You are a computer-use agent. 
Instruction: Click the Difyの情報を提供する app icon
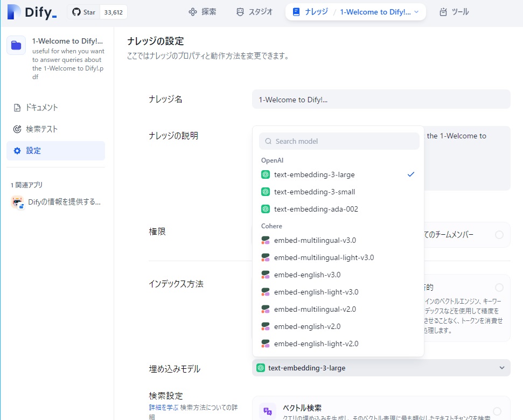click(17, 202)
